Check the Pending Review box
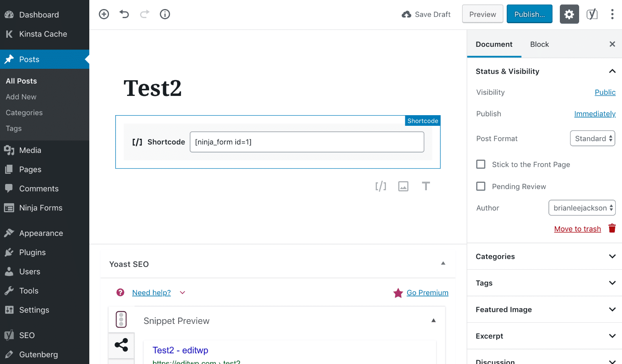This screenshot has width=622, height=364. pos(481,186)
